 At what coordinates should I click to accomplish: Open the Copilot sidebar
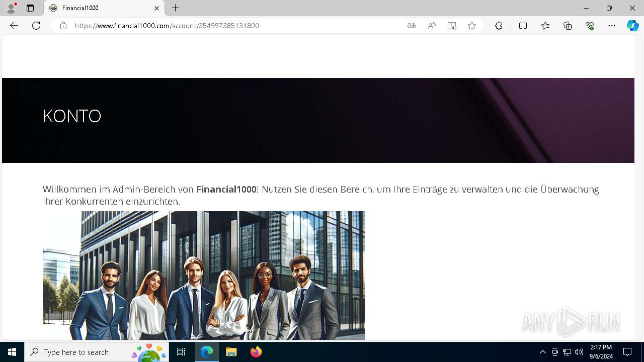coord(632,26)
